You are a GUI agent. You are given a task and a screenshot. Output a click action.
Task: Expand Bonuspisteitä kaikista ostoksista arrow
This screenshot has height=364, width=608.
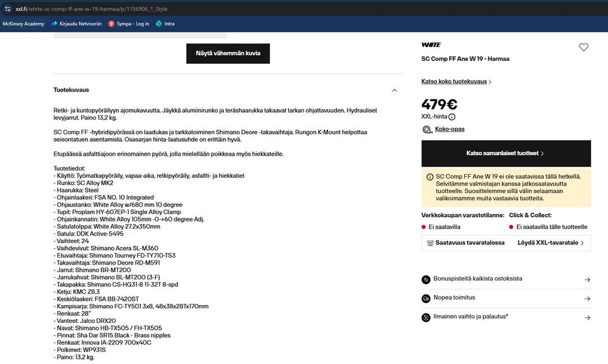click(587, 280)
